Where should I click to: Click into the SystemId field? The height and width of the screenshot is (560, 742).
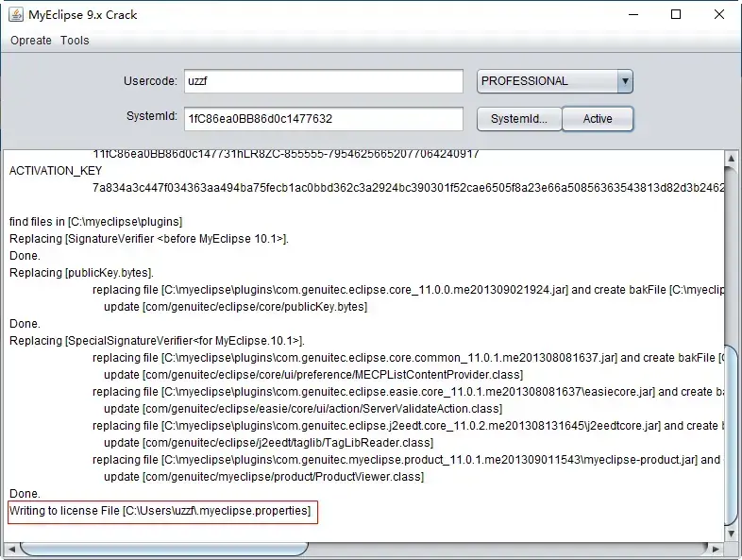pos(324,118)
